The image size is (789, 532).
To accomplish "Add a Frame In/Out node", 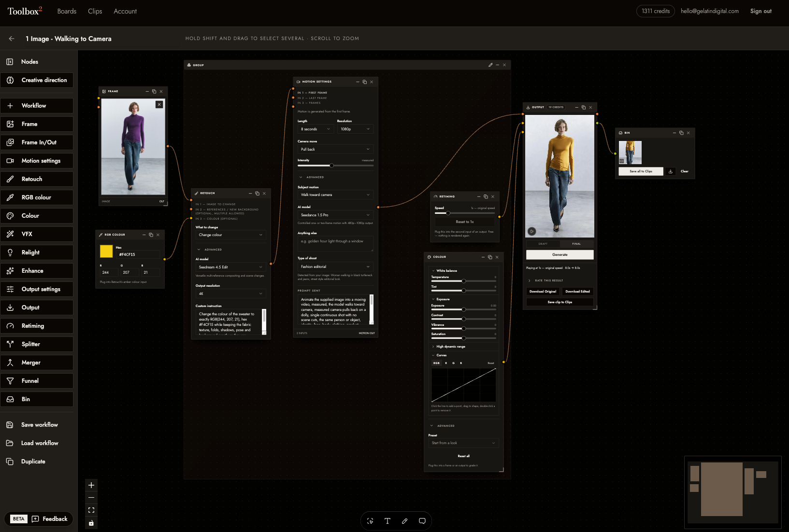I will point(37,142).
